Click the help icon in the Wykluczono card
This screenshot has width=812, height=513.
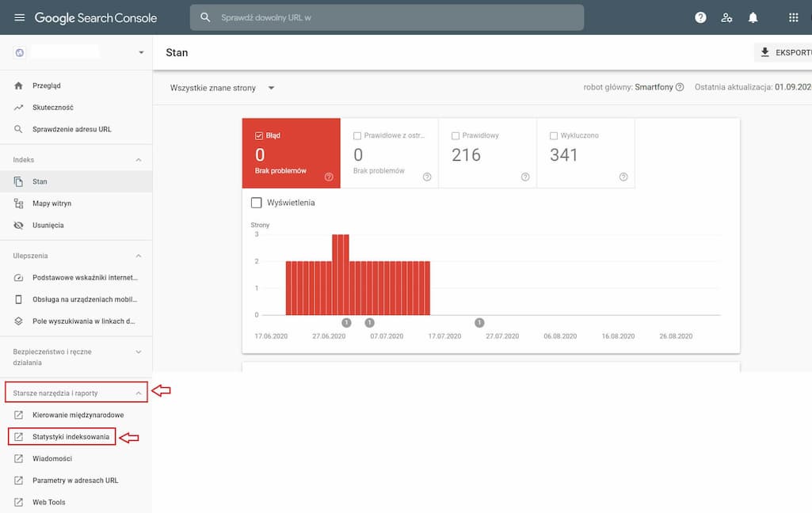623,177
